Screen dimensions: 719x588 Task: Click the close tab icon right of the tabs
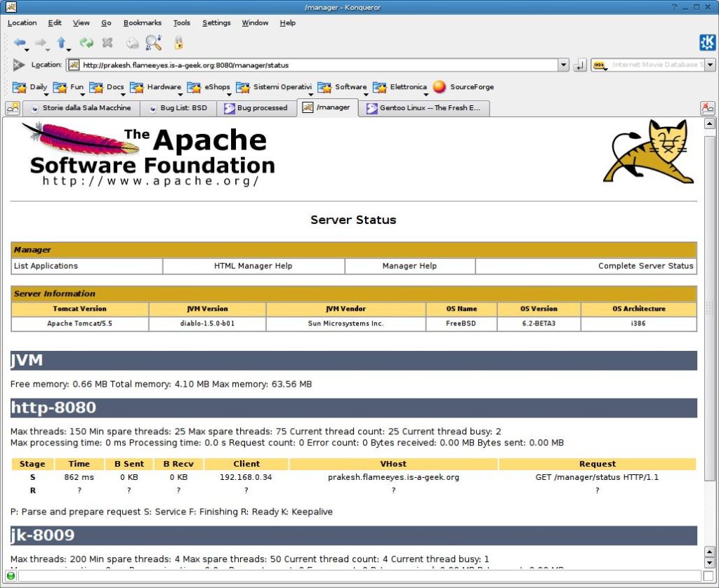pos(708,108)
